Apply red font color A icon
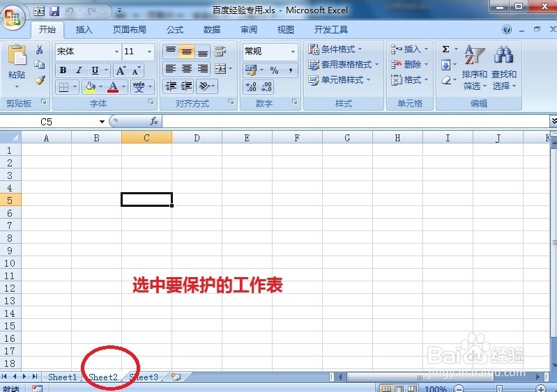This screenshot has height=392, width=557. click(x=113, y=86)
